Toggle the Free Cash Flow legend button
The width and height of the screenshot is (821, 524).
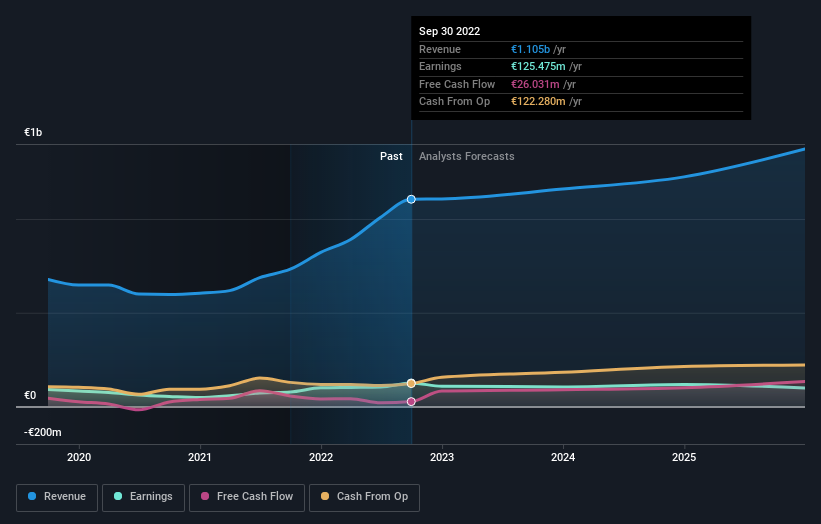pyautogui.click(x=247, y=497)
